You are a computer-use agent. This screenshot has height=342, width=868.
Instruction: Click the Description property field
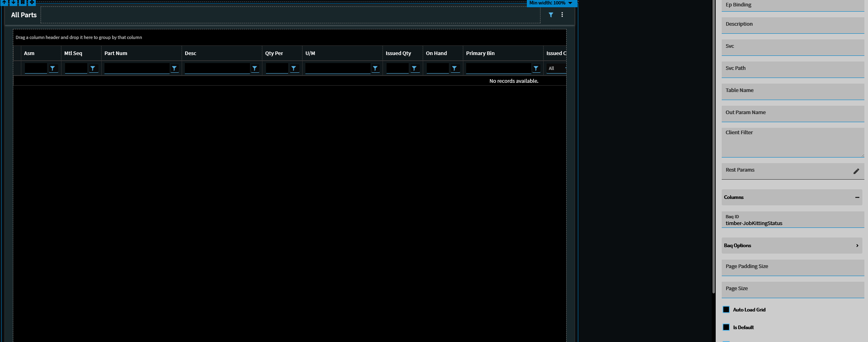(793, 25)
